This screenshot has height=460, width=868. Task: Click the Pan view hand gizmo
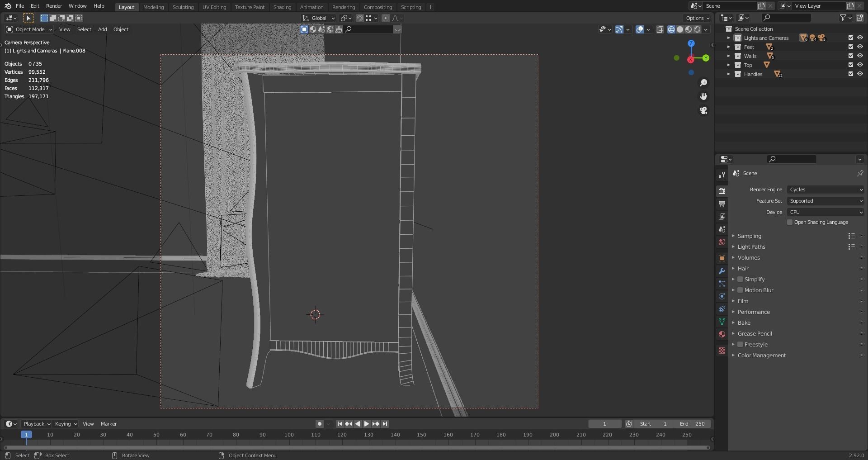703,96
